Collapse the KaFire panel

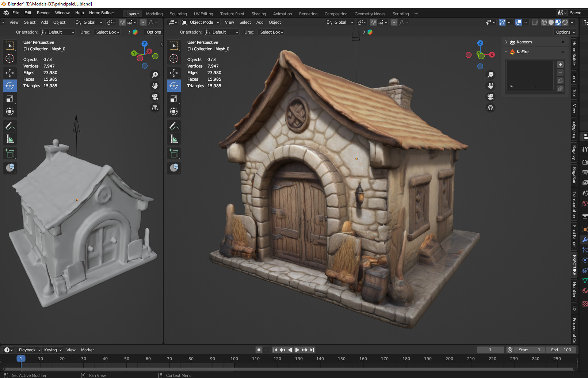tap(506, 52)
